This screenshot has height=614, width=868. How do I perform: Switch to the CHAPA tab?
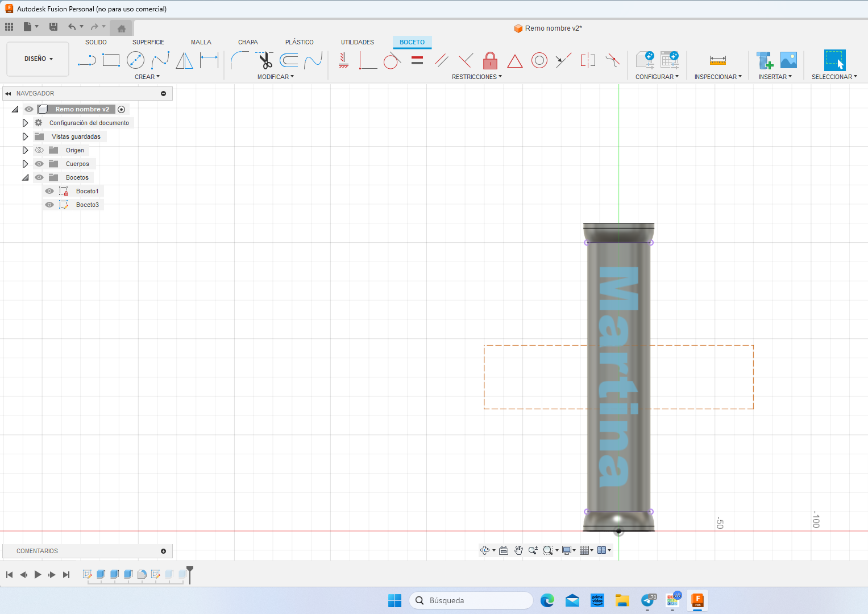click(x=248, y=42)
